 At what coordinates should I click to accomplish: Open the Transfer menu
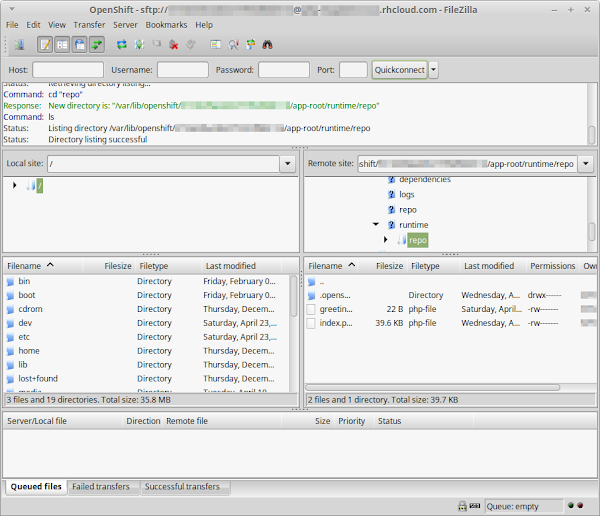pyautogui.click(x=89, y=25)
